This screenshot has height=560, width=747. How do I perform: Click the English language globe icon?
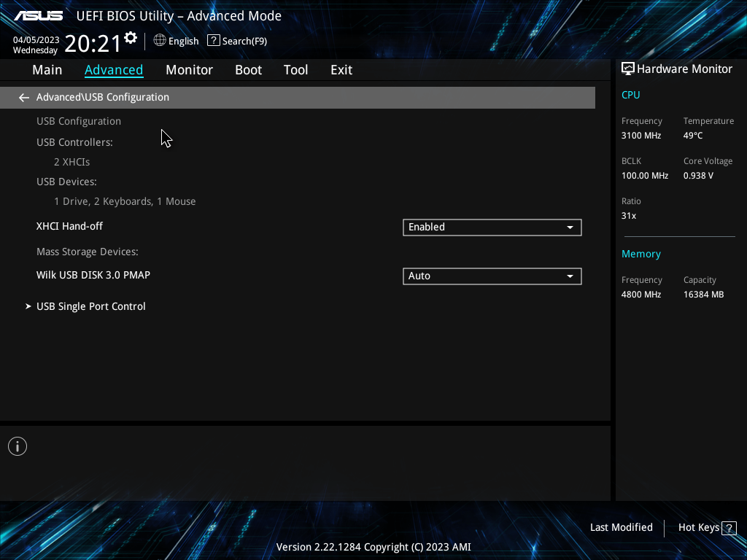click(160, 41)
